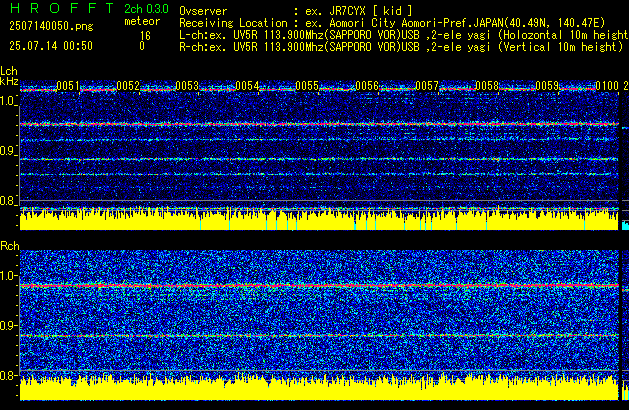629x410 pixels.
Task: Click the 0053 time marker
Action: [x=187, y=86]
